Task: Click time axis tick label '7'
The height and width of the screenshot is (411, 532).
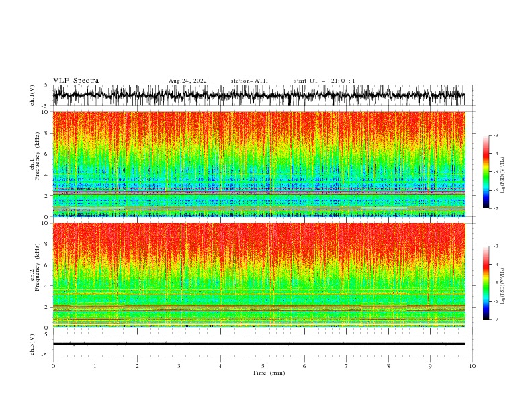Action: [x=347, y=366]
